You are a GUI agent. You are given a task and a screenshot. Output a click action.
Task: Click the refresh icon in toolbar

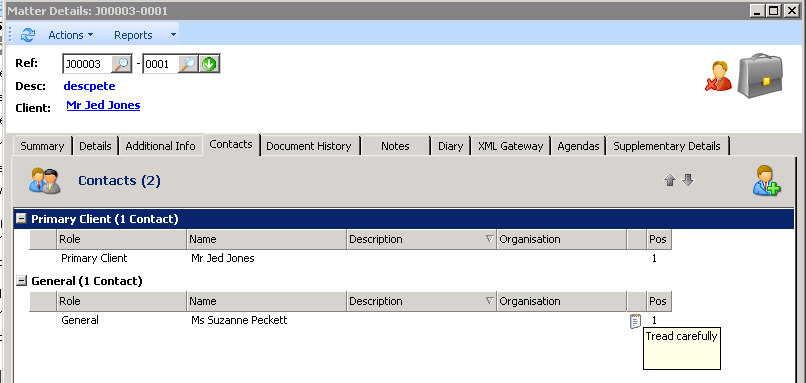[27, 35]
